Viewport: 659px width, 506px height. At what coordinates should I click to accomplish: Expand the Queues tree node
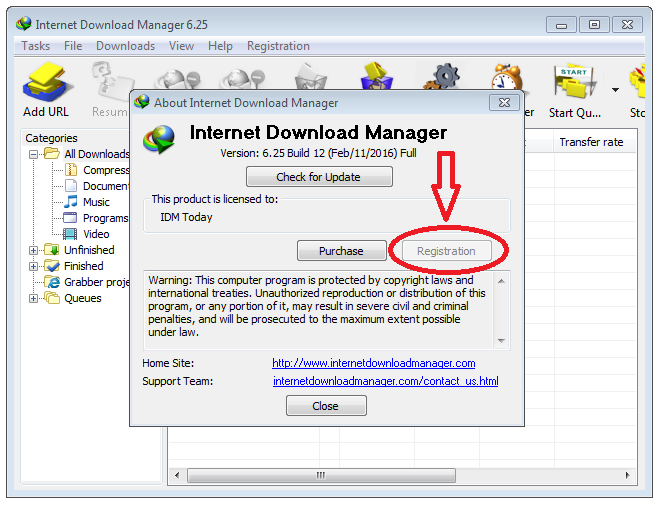pyautogui.click(x=33, y=298)
